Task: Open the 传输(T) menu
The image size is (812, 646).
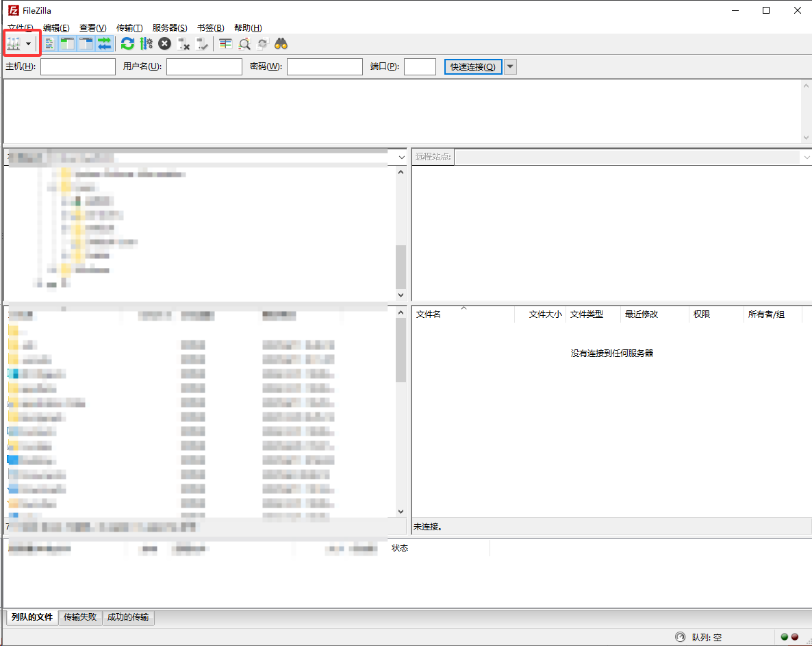Action: pyautogui.click(x=129, y=28)
